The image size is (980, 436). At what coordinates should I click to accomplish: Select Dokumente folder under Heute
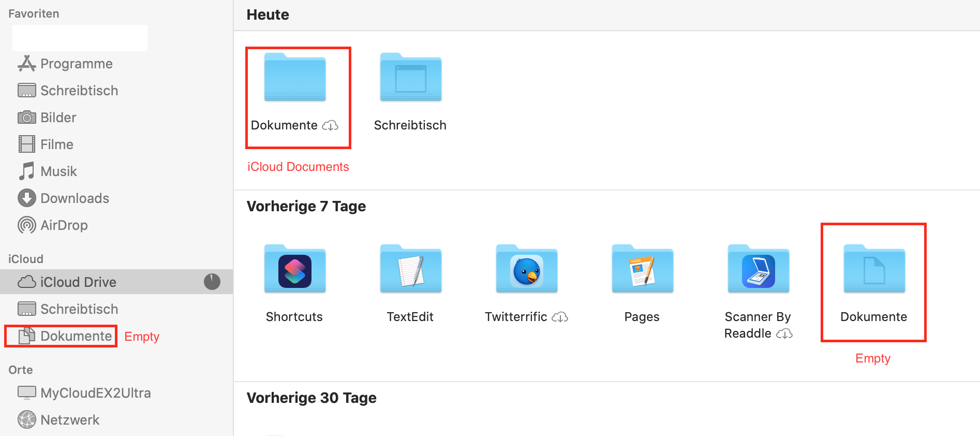(x=295, y=77)
